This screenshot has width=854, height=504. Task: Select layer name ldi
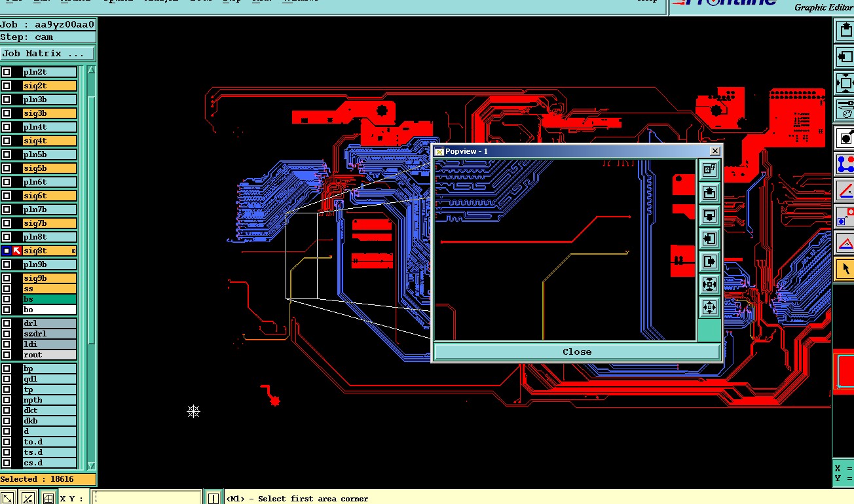(x=50, y=344)
